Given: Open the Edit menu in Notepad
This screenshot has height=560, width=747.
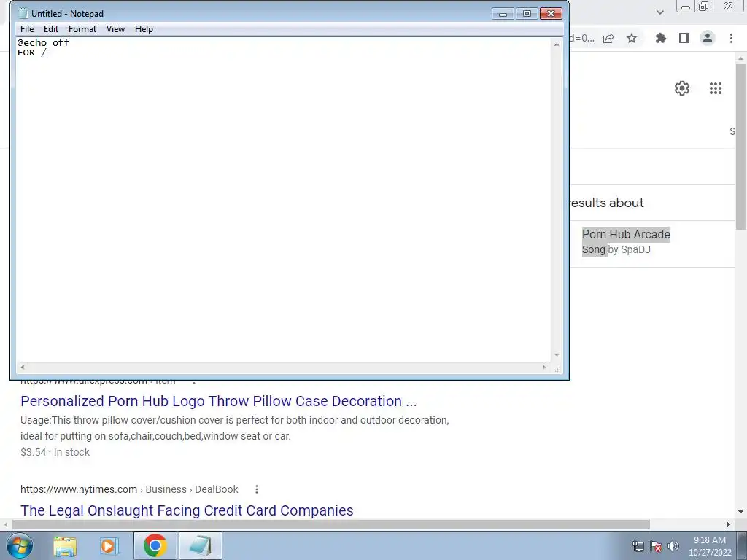Looking at the screenshot, I should (x=51, y=29).
